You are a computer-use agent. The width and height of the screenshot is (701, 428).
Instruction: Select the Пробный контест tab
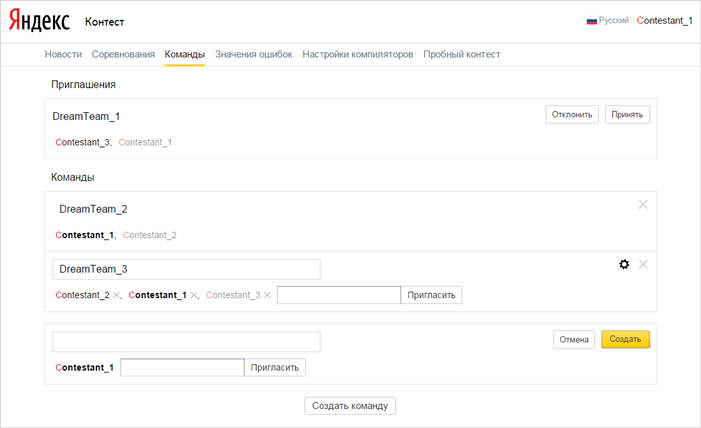[461, 54]
